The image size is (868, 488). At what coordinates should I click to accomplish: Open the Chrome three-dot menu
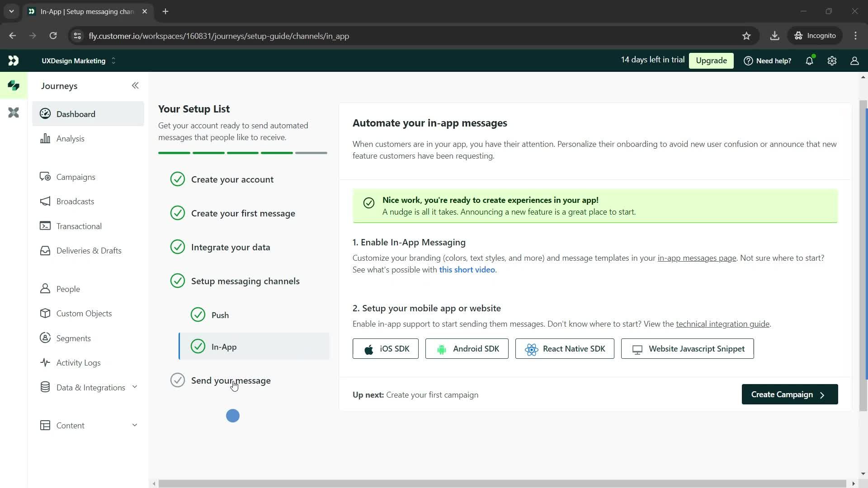pyautogui.click(x=856, y=36)
